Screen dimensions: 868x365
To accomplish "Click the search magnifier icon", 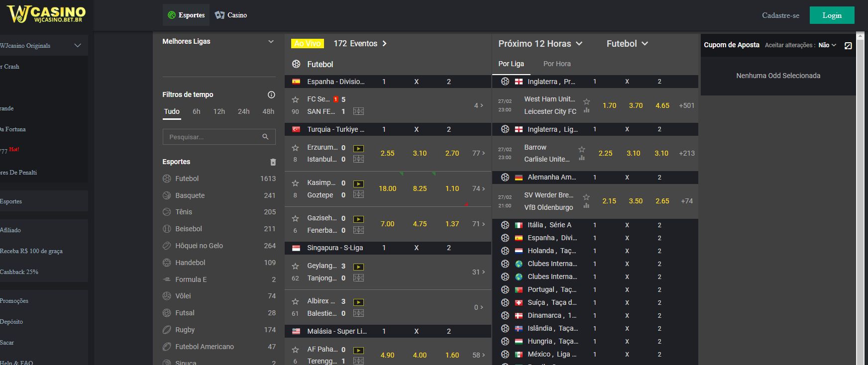I will point(265,137).
